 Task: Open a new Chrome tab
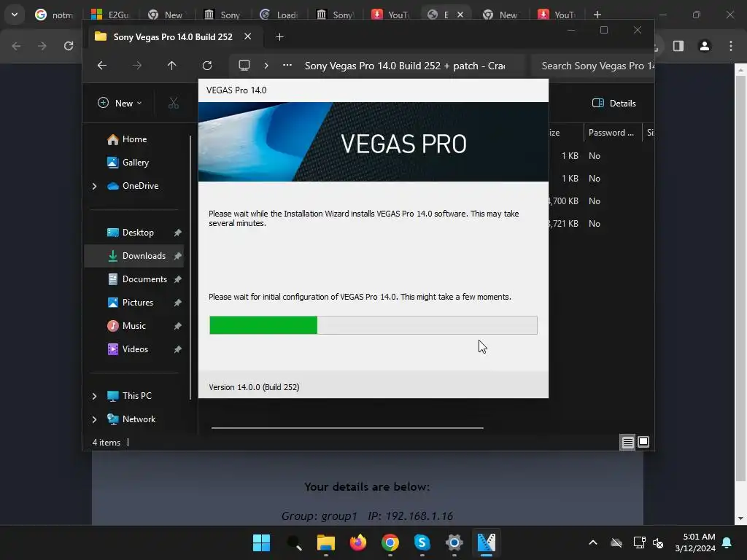coord(597,15)
